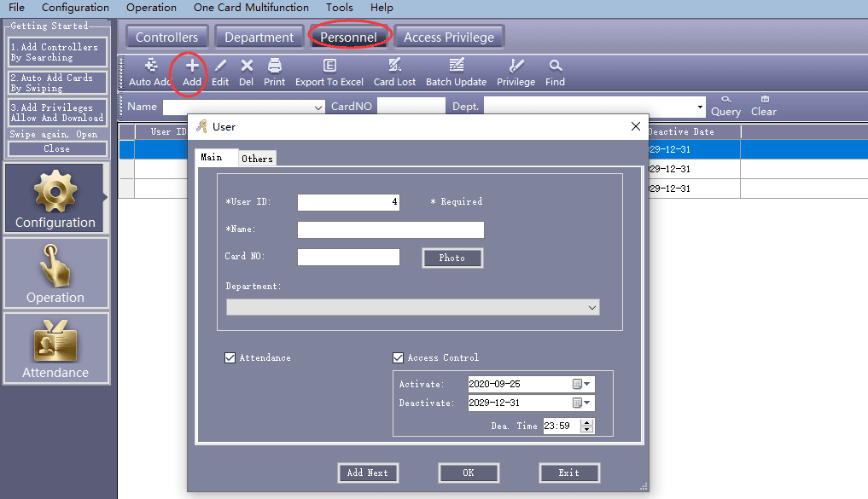Image resolution: width=868 pixels, height=499 pixels.
Task: Open the Help menu
Action: tap(382, 7)
